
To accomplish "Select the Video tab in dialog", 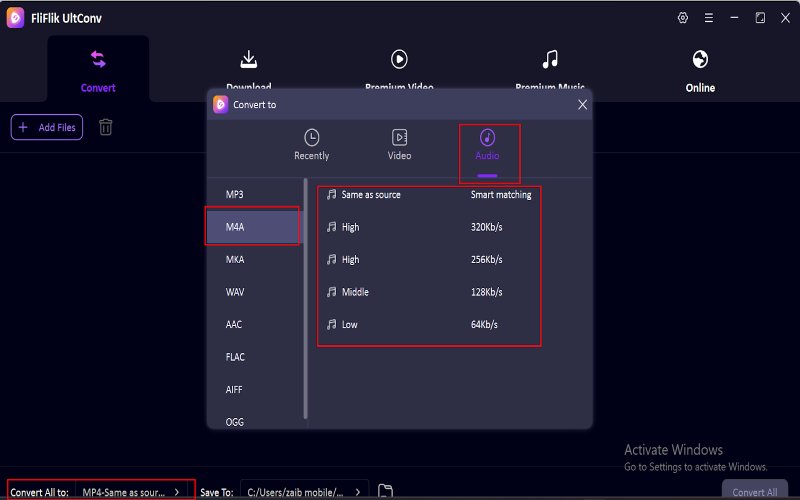I will pyautogui.click(x=399, y=145).
